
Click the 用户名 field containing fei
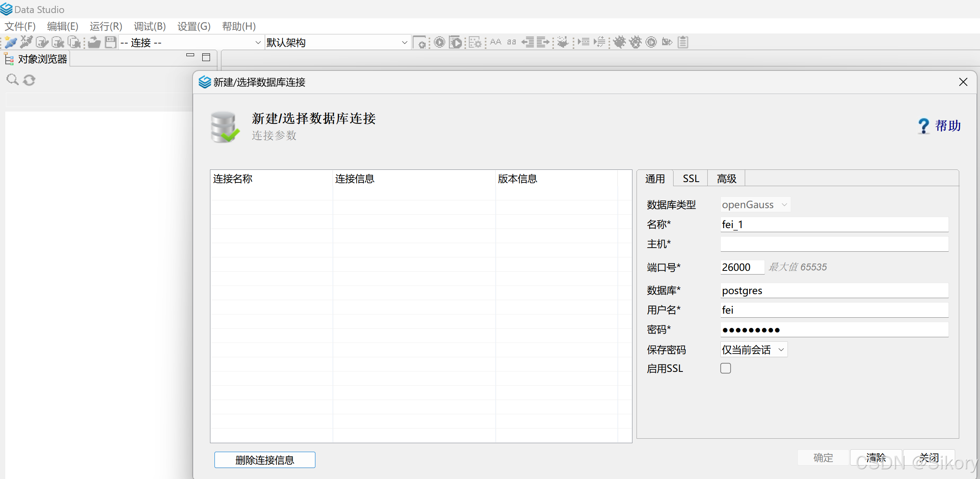tap(834, 310)
